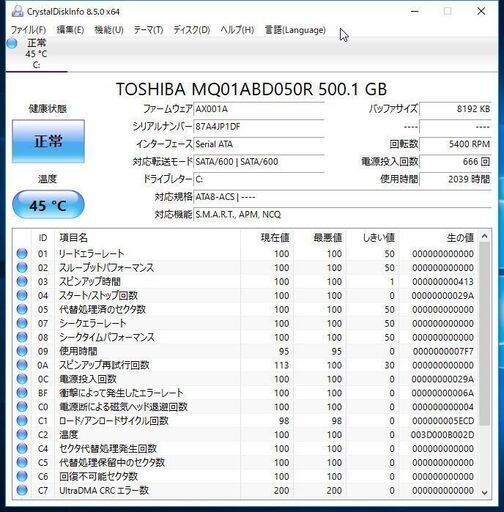Click the features field S.M.A.R.T., APM, NCQ
This screenshot has width=504, height=512.
(x=342, y=215)
